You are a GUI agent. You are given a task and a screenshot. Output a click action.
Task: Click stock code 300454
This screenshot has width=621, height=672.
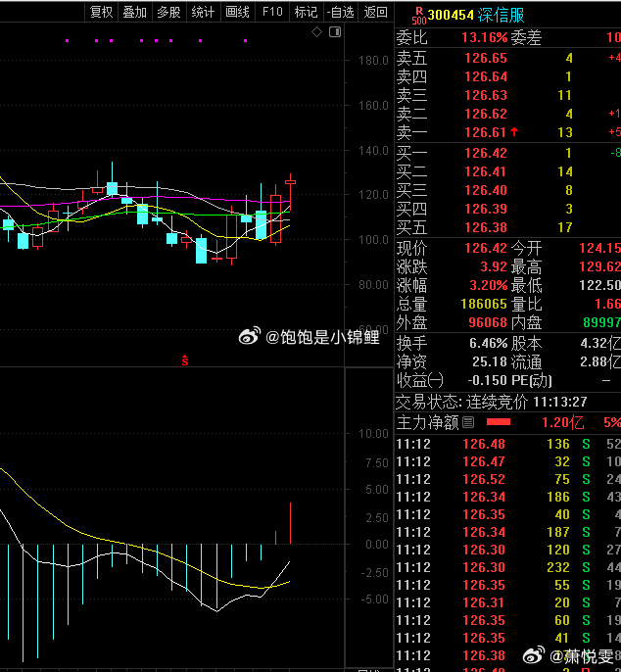click(x=451, y=15)
